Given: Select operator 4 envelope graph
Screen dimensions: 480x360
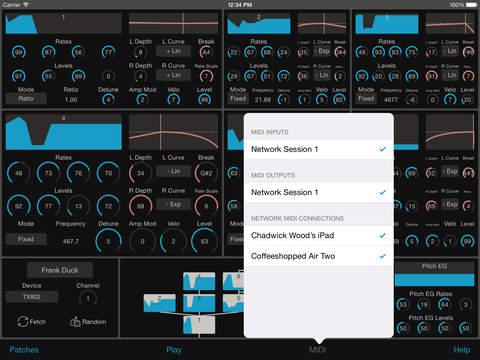Looking at the screenshot, I should (x=64, y=132).
